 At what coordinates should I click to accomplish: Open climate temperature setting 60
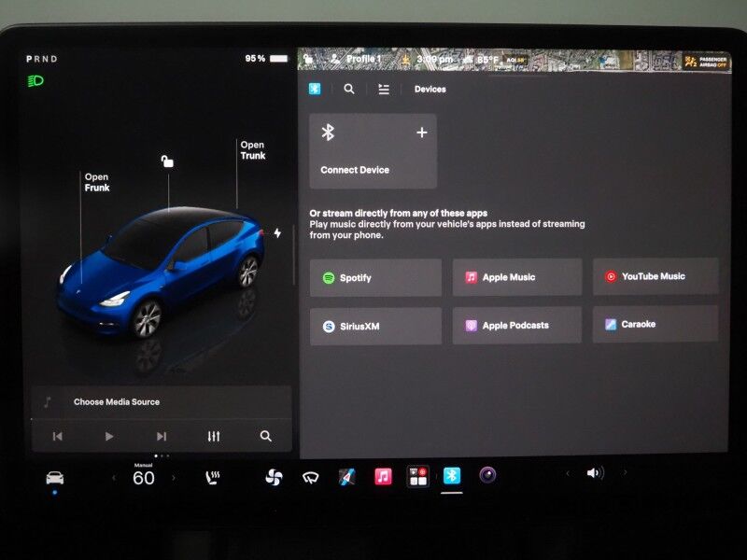click(144, 478)
